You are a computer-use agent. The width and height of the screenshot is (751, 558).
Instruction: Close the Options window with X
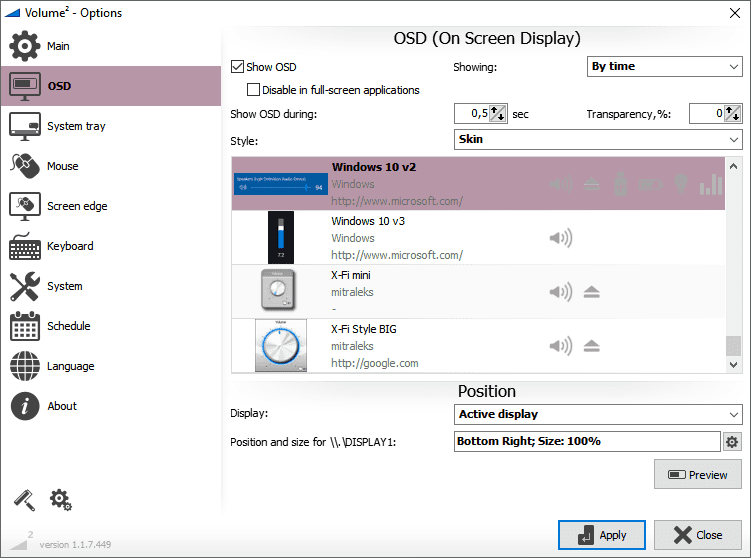click(x=734, y=13)
